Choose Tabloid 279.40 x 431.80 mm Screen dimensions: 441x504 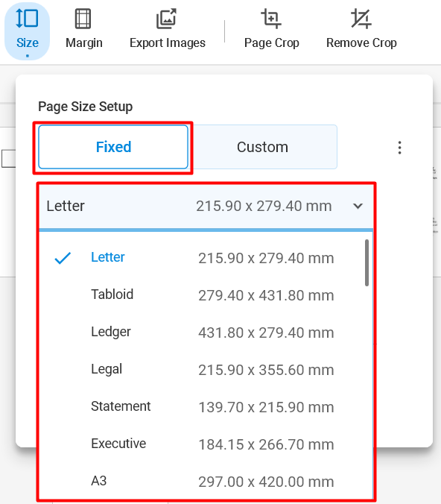point(206,294)
